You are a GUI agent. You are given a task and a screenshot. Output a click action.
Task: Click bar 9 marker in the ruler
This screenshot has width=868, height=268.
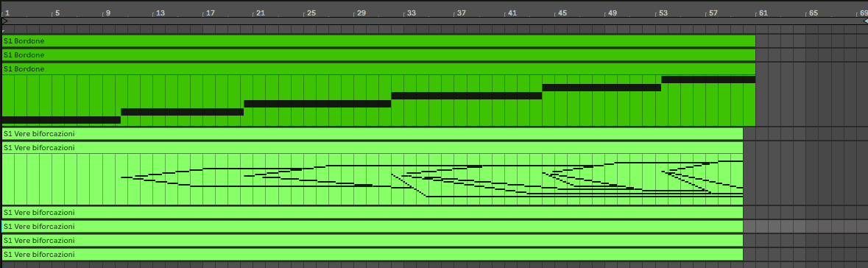[107, 13]
